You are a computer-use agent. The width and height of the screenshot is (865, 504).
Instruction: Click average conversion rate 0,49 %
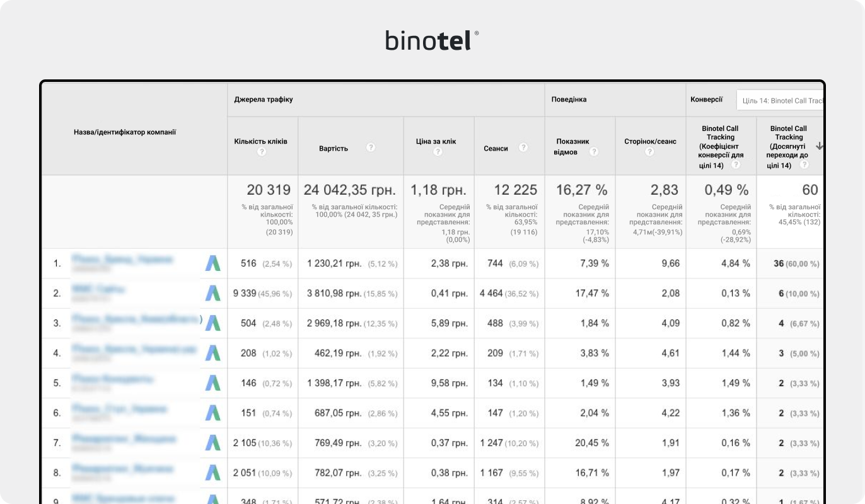pos(726,190)
